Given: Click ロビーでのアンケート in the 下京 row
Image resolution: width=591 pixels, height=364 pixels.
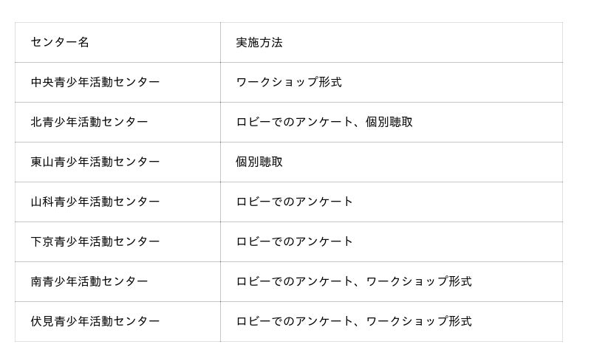Looking at the screenshot, I should [295, 241].
